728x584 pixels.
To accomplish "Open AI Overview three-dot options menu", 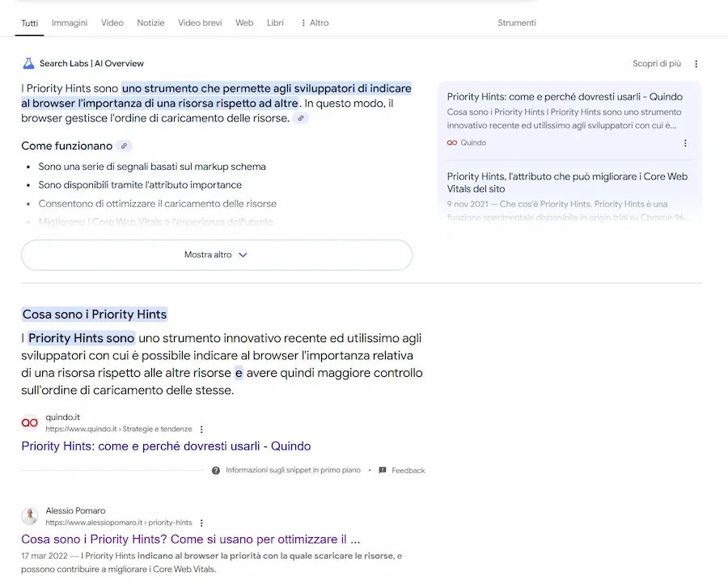I will click(696, 64).
